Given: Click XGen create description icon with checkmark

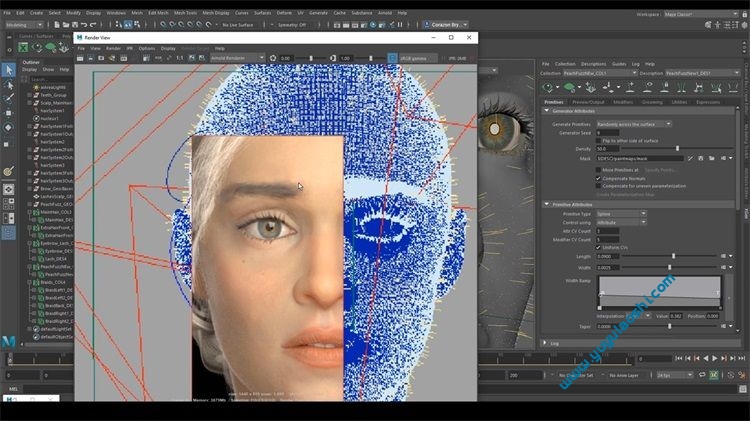Looking at the screenshot, I should click(548, 87).
